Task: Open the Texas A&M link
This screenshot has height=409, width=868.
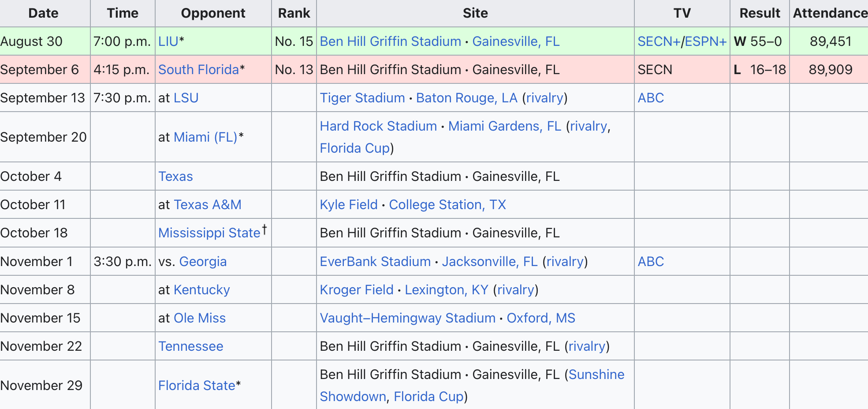Action: (x=208, y=205)
